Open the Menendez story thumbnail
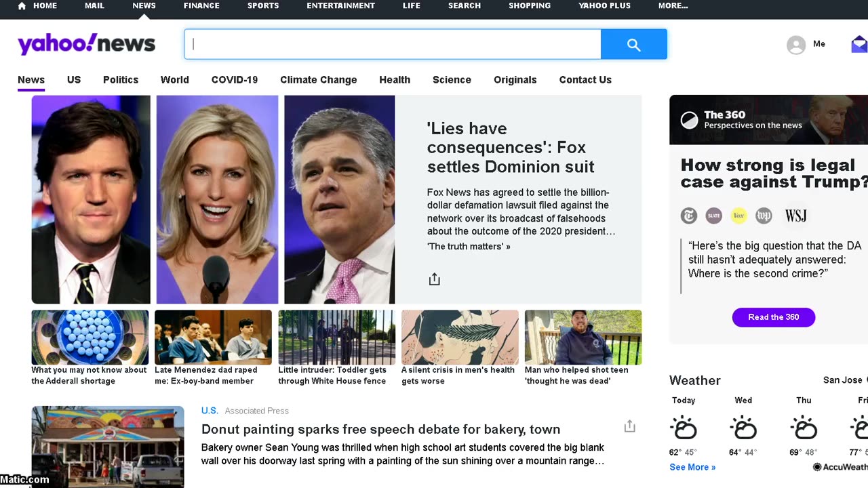This screenshot has width=868, height=488. click(213, 338)
